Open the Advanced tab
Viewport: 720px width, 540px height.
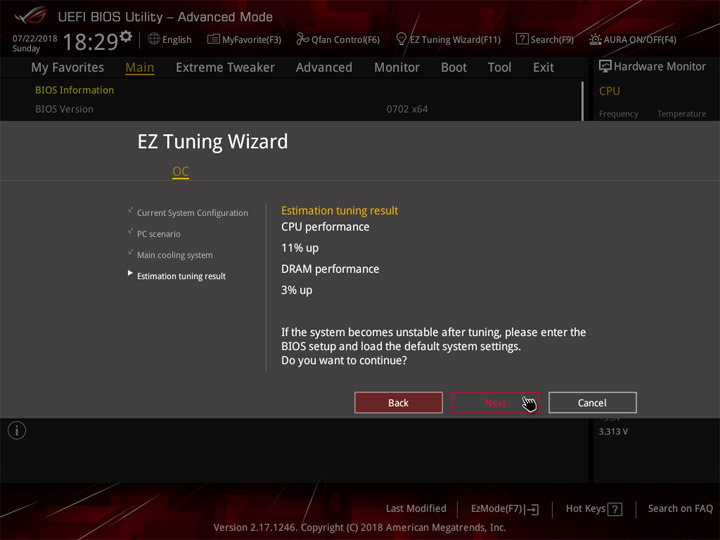point(324,68)
